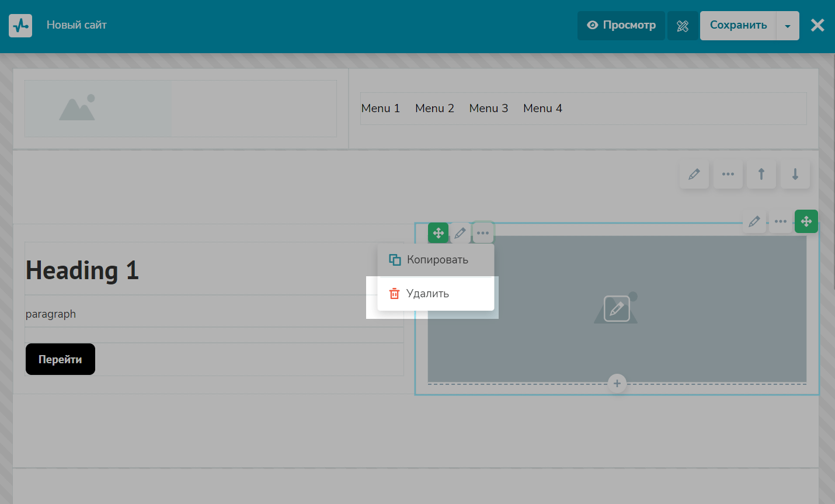Screen dimensions: 835x504
Task: Move section down with arrow icon
Action: [x=795, y=174]
